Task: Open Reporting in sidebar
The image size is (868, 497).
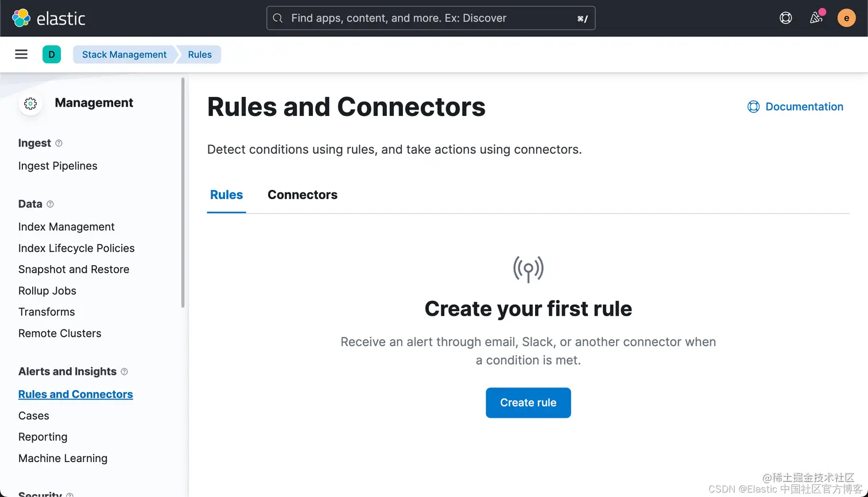Action: click(x=43, y=437)
